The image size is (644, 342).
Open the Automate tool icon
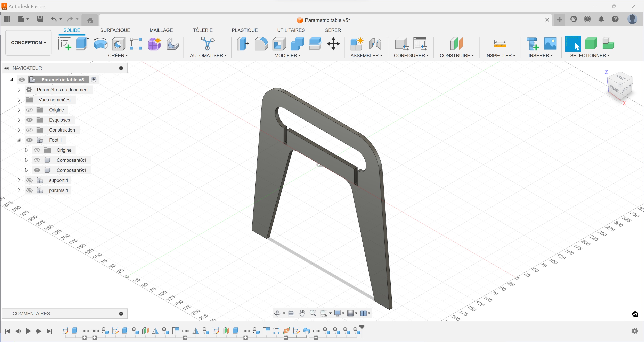coord(208,44)
